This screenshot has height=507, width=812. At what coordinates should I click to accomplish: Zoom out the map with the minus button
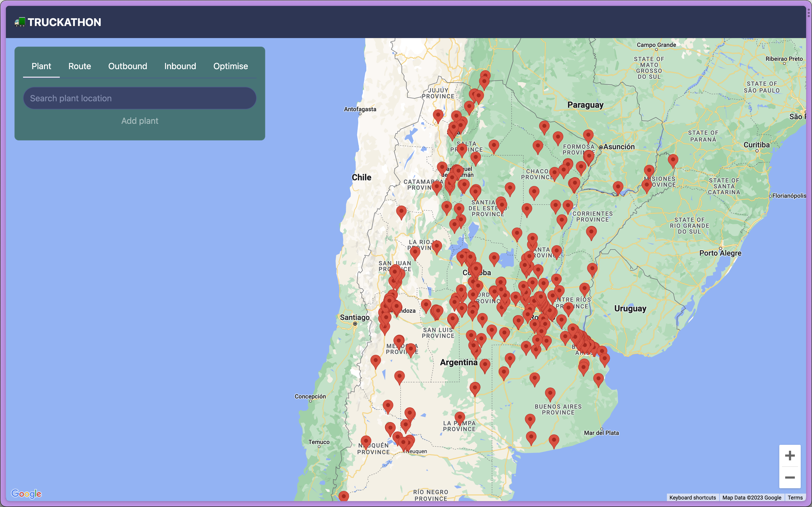tap(789, 478)
